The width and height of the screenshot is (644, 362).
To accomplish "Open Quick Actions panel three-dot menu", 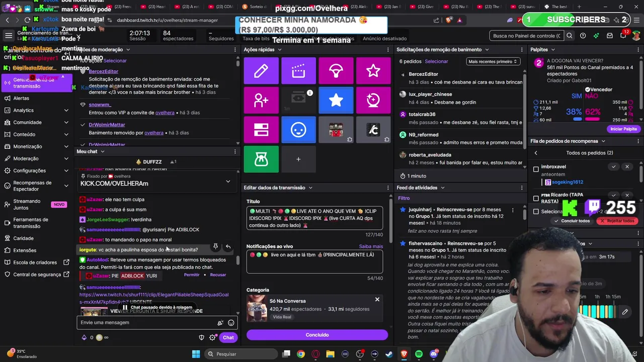I will [x=388, y=50].
